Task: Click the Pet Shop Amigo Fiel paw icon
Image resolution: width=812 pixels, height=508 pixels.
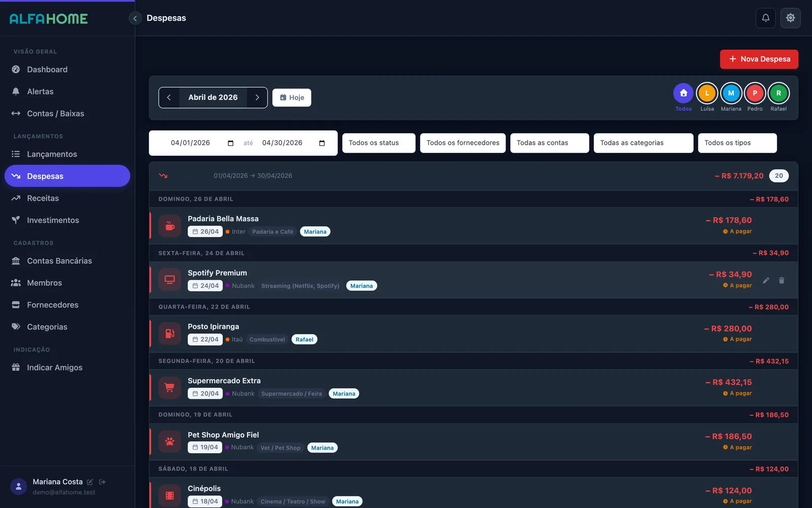Action: pyautogui.click(x=170, y=441)
